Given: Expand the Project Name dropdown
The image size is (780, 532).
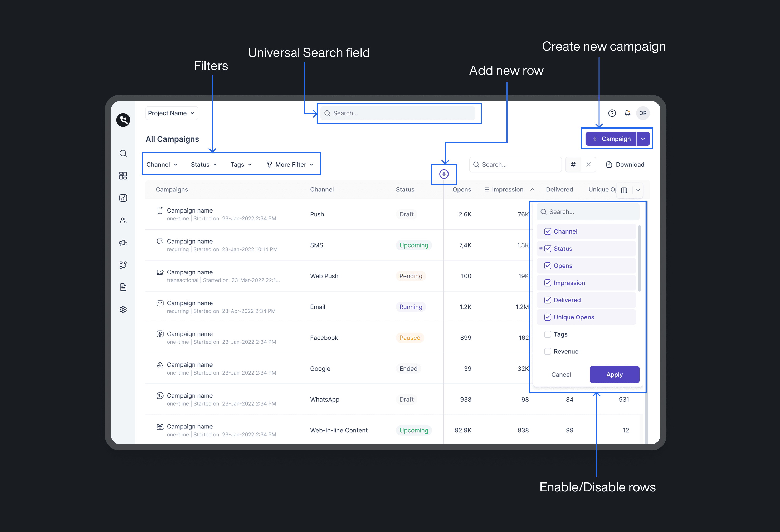Looking at the screenshot, I should point(171,113).
